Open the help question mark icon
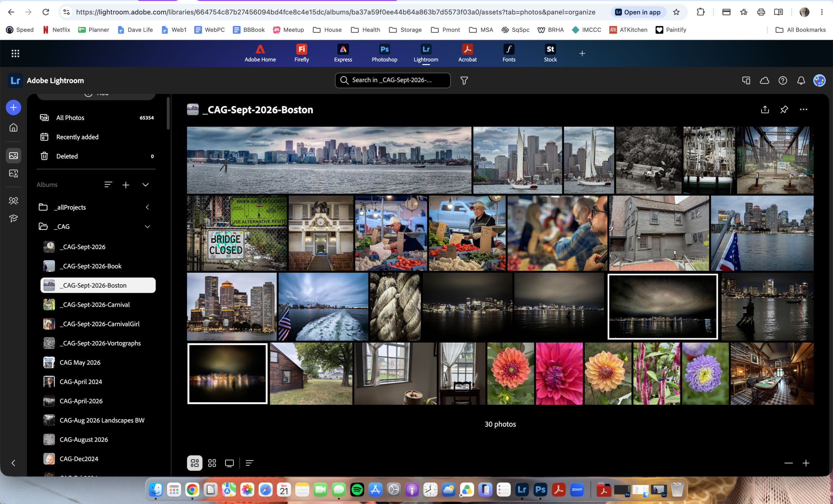Screen dimensions: 833x504 (x=783, y=80)
